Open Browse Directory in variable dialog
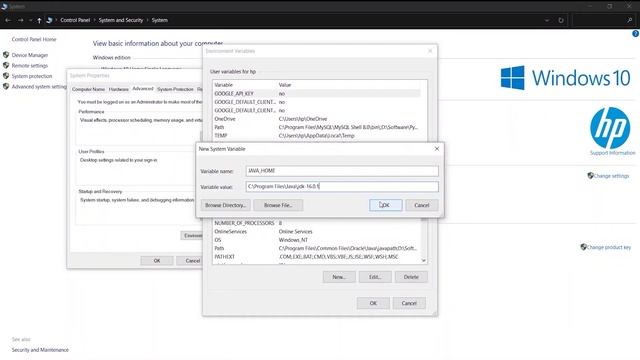The width and height of the screenshot is (640, 360). 225,205
